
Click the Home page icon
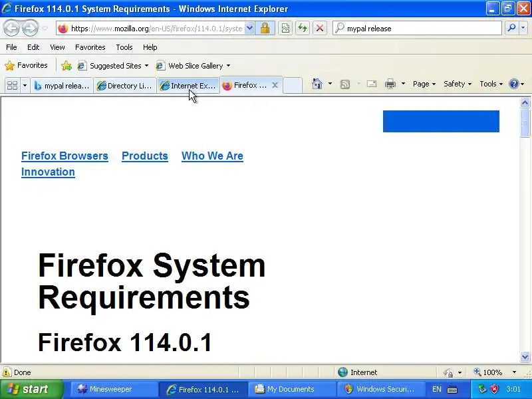pyautogui.click(x=317, y=84)
